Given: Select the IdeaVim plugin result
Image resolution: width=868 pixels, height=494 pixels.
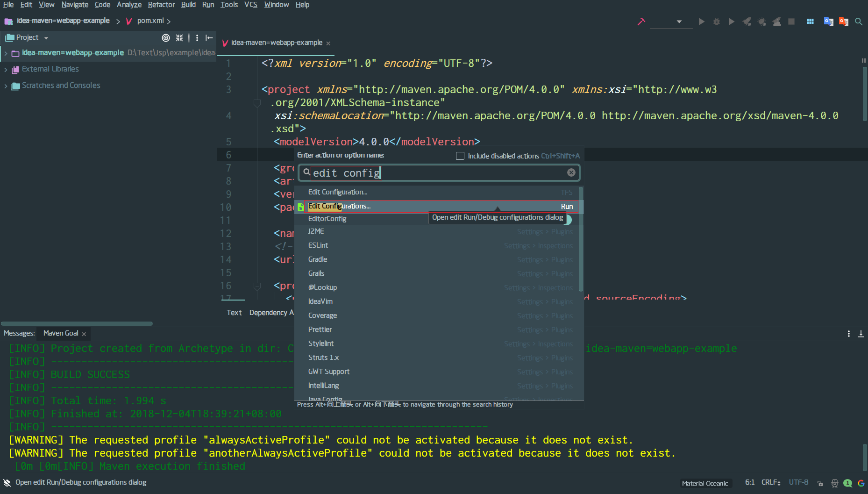Looking at the screenshot, I should (x=437, y=301).
